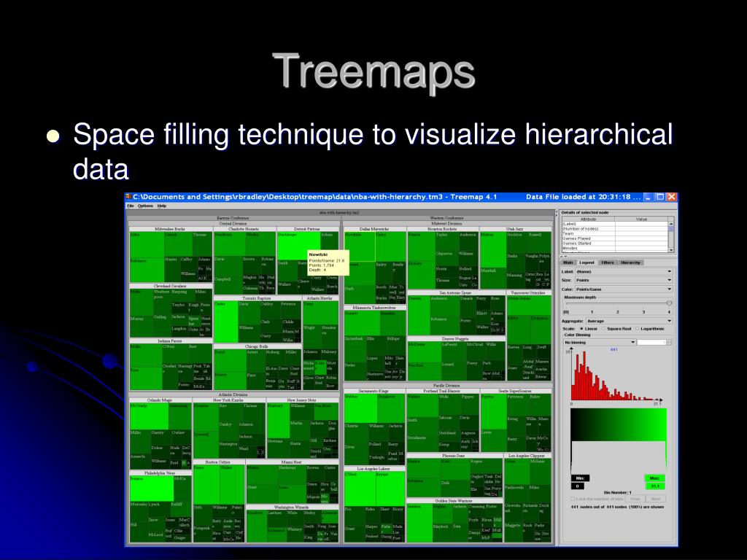The width and height of the screenshot is (747, 560).
Task: Click the Eastern Conference header
Action: click(233, 218)
